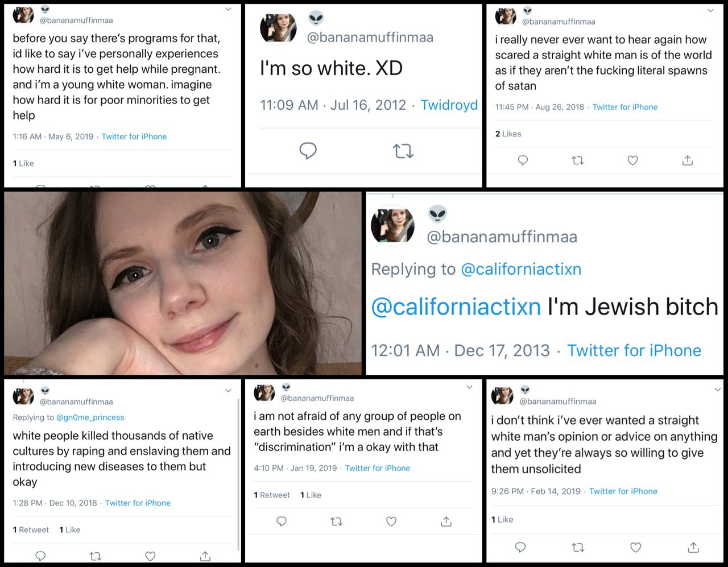Open the "2 Likes" count on the Aug 26, 2018 tweet
Image resolution: width=728 pixels, height=567 pixels.
tap(508, 134)
